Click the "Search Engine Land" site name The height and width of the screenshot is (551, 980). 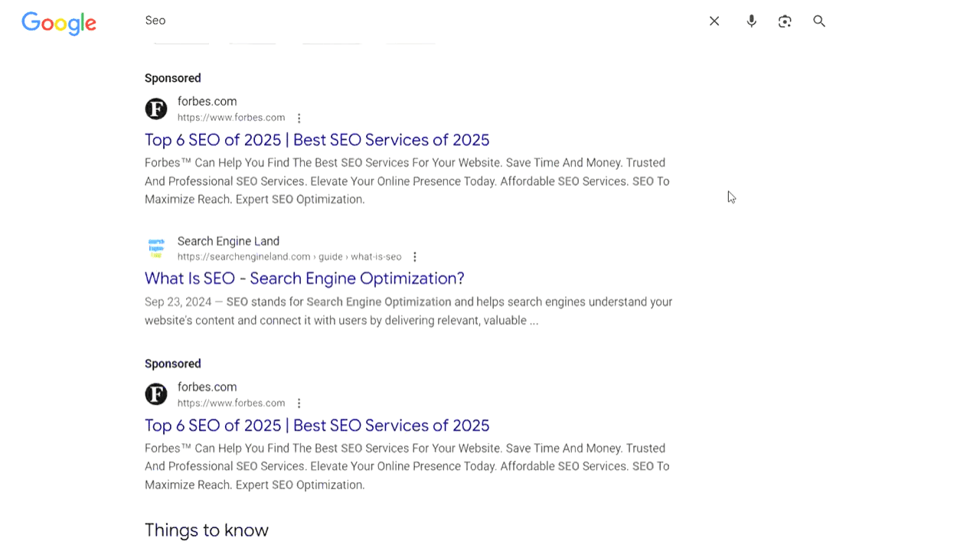click(x=228, y=241)
